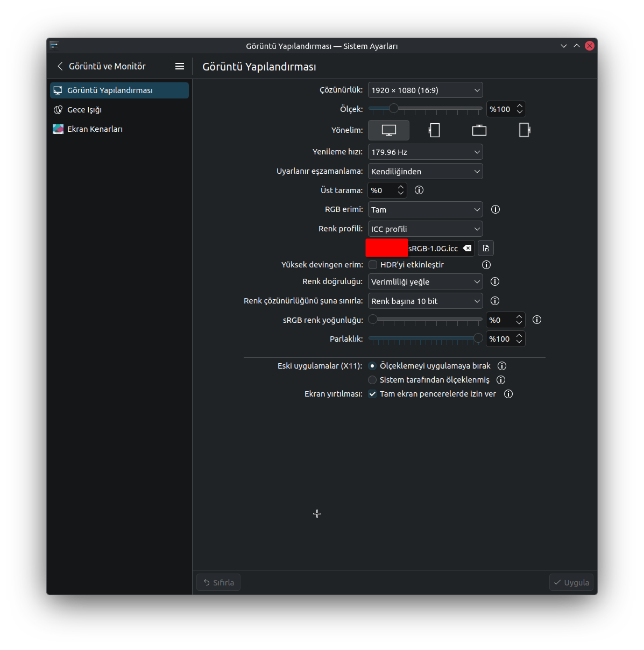
Task: Click the ICC profile path field
Action: (421, 248)
